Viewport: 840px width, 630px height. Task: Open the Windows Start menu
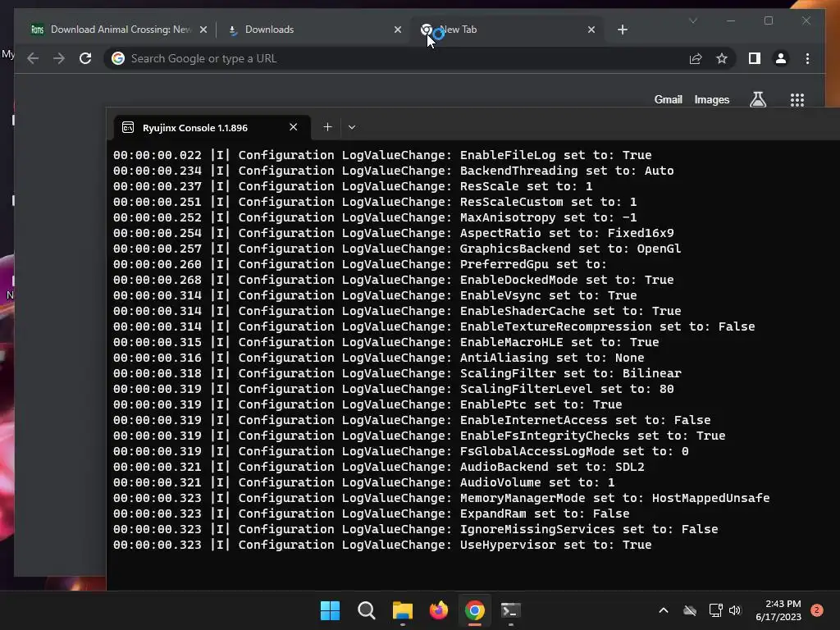tap(330, 610)
